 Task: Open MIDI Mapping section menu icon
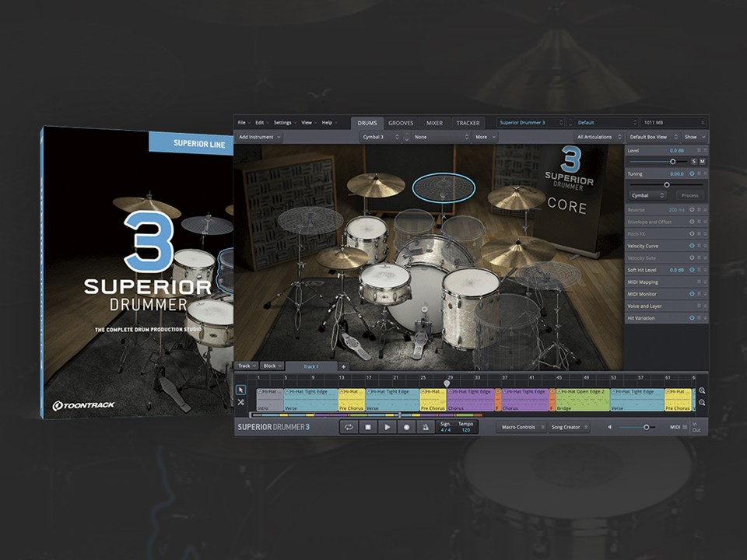[699, 282]
